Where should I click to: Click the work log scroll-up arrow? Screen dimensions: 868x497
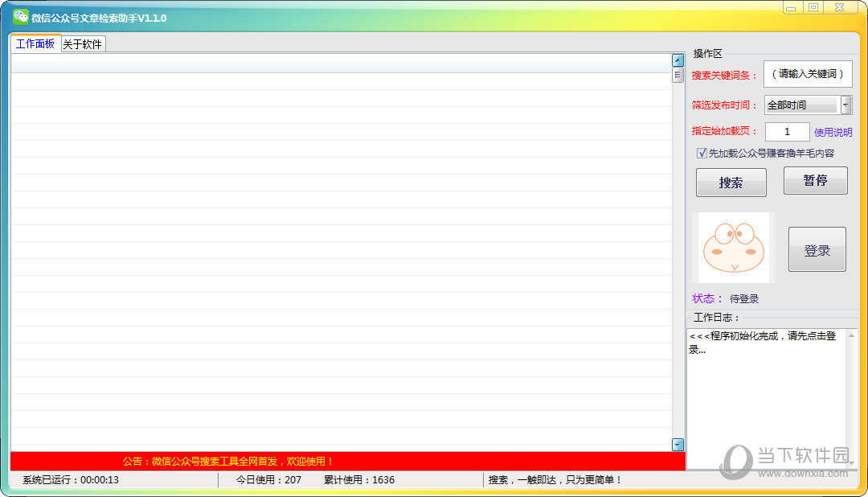tap(851, 336)
